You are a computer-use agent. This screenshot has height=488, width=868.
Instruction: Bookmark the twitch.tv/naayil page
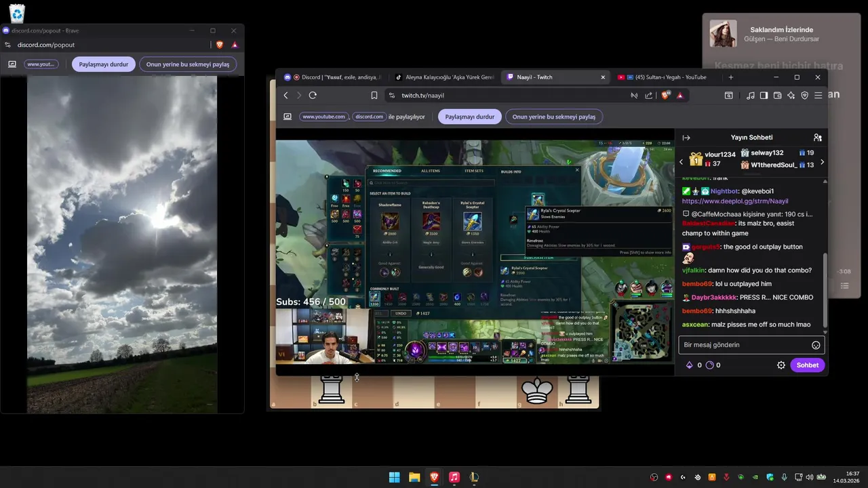[x=374, y=96]
